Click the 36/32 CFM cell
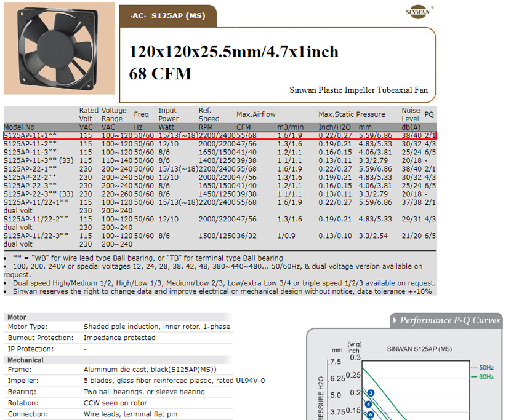 click(247, 236)
